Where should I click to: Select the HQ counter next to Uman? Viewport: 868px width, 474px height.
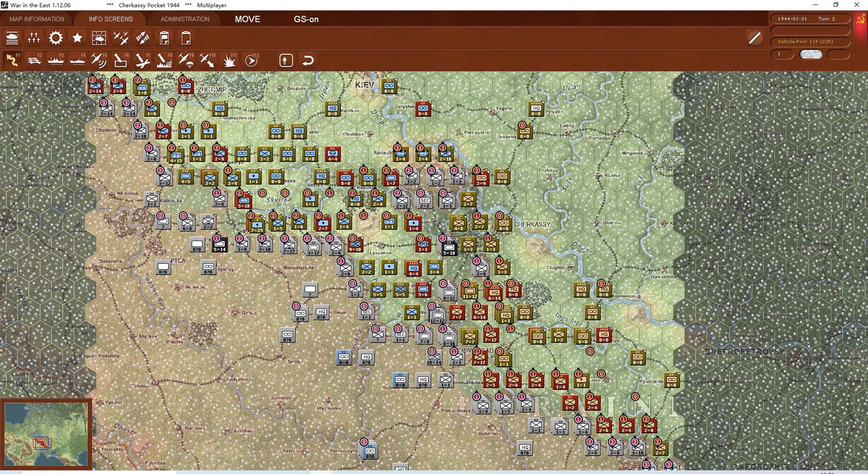point(321,312)
